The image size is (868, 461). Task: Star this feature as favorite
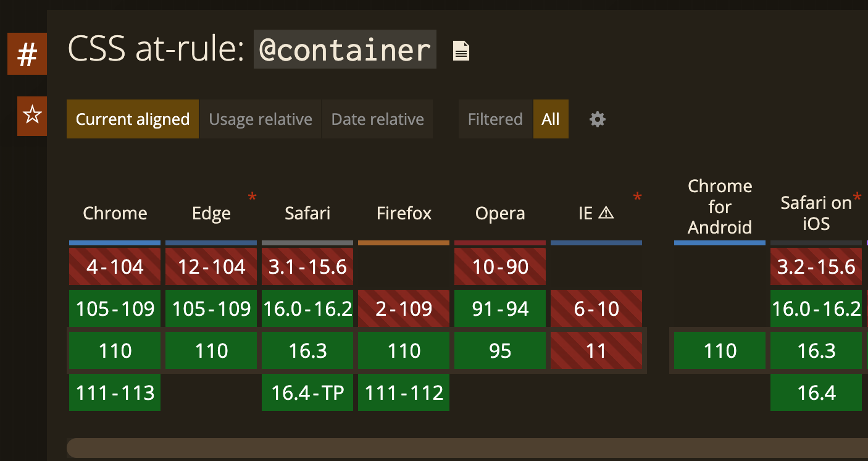[31, 115]
